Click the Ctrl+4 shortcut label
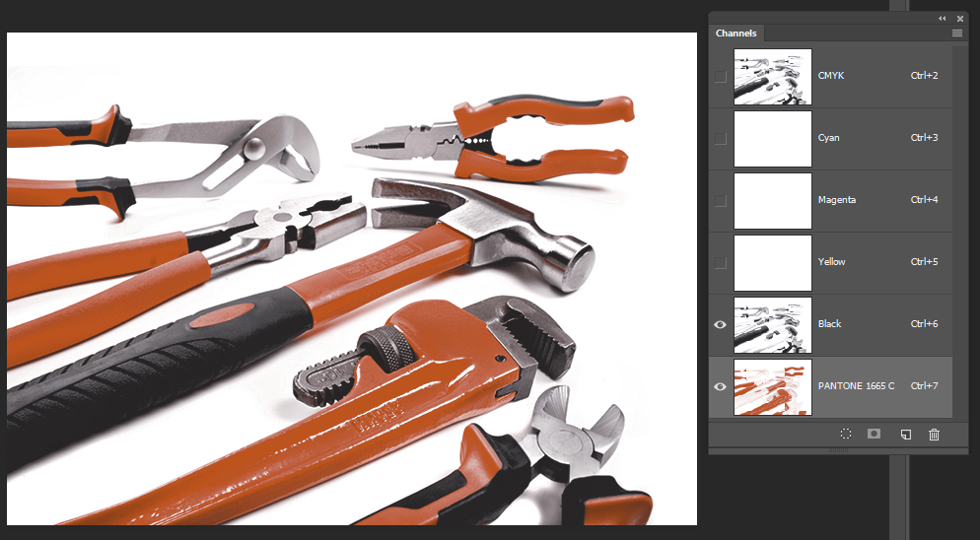 (925, 200)
